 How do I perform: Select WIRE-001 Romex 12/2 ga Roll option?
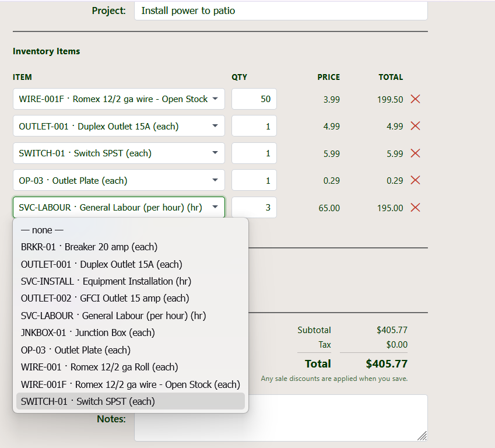(131, 367)
